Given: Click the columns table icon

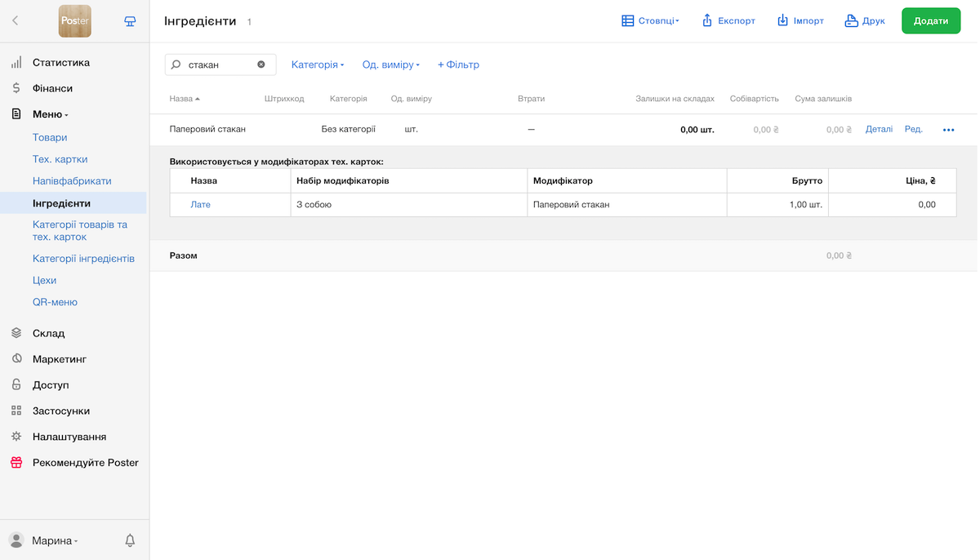Looking at the screenshot, I should (627, 20).
